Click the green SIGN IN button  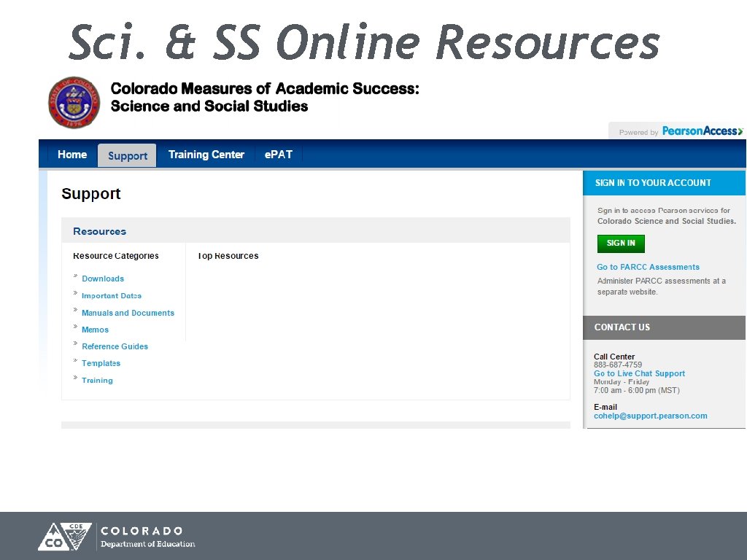click(621, 244)
